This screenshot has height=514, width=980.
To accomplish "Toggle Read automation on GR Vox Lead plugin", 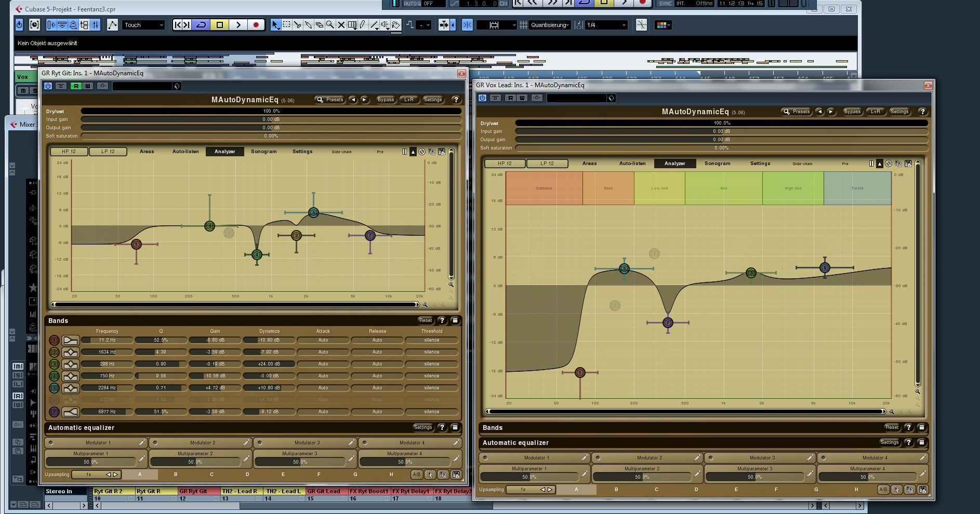I will coord(511,98).
